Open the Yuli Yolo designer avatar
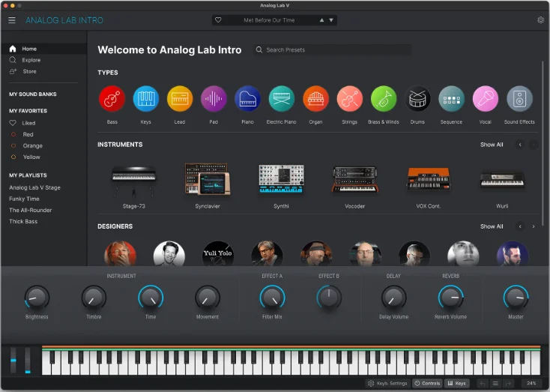This screenshot has height=392, width=550. 218,254
